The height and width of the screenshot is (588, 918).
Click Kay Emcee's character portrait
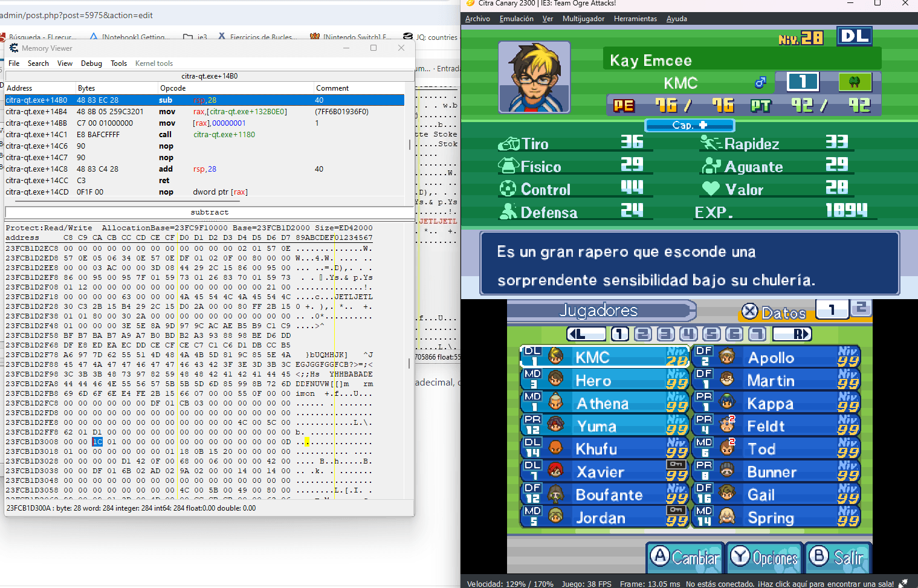click(x=534, y=77)
